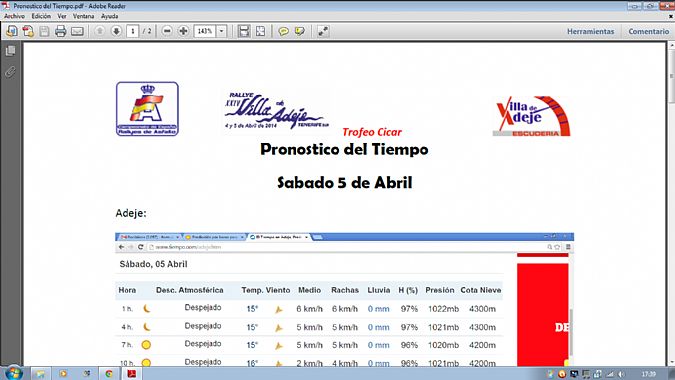
Task: Click the page number input field
Action: point(133,31)
